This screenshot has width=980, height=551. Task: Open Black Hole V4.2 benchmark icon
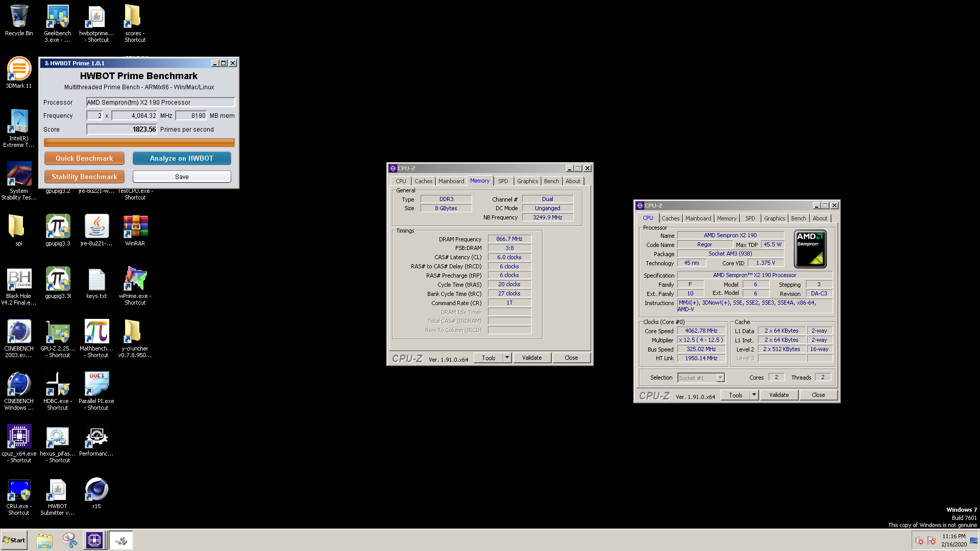pyautogui.click(x=19, y=286)
